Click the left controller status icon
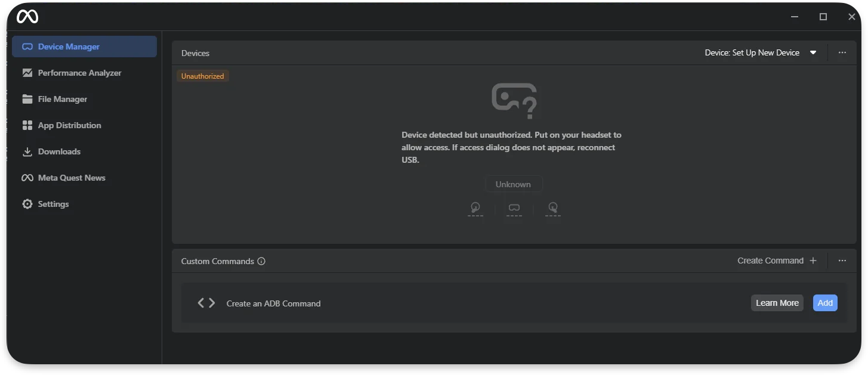 (x=475, y=207)
